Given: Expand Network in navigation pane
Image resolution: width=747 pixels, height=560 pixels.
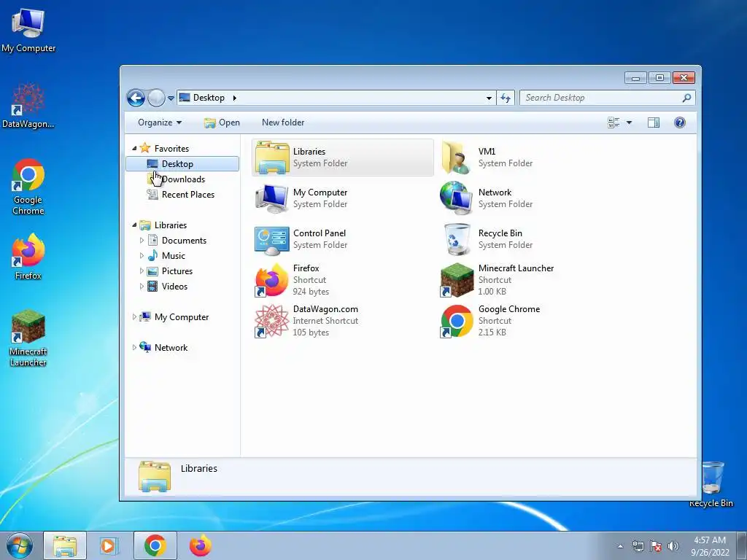Looking at the screenshot, I should [134, 348].
